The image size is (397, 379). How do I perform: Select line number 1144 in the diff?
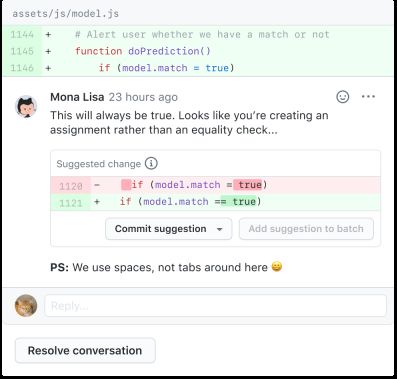[22, 35]
